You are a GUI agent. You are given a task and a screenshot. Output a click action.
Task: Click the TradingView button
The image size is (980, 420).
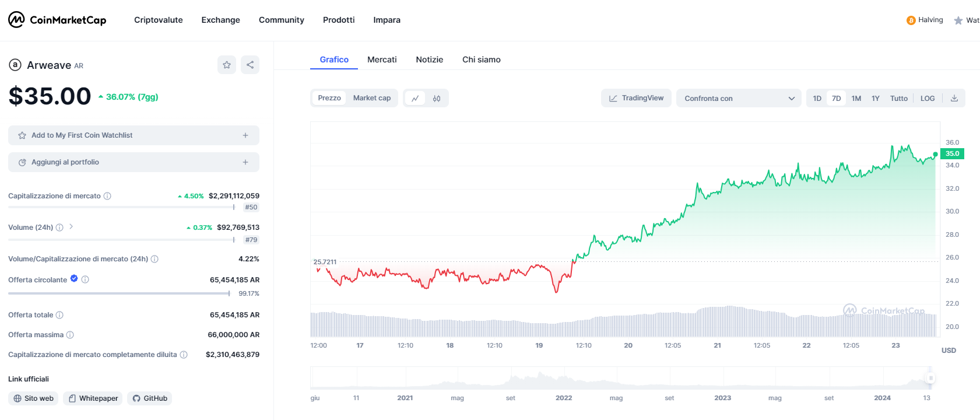coord(636,98)
